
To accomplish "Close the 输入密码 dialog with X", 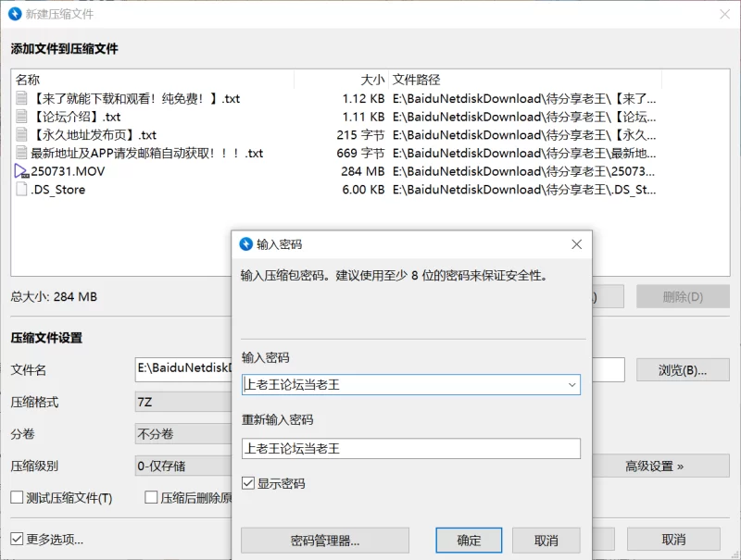I will pos(576,244).
